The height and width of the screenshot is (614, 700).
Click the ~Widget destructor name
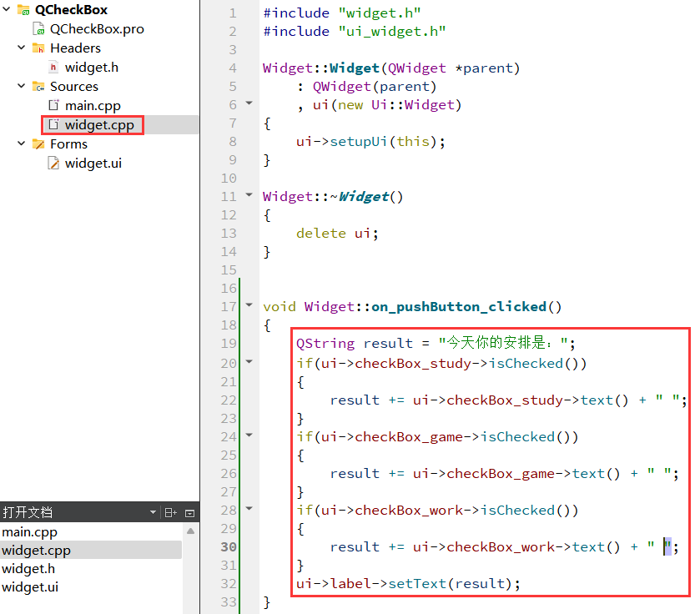coord(360,196)
